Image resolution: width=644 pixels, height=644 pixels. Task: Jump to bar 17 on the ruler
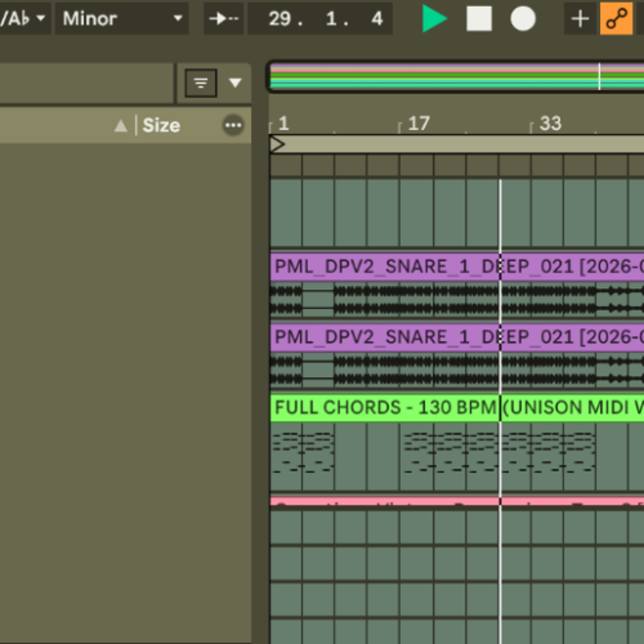point(419,124)
